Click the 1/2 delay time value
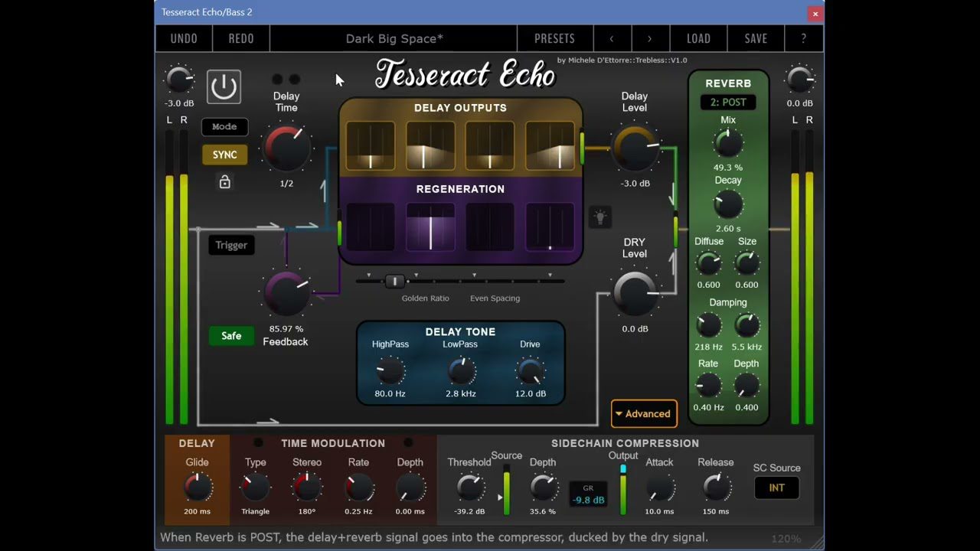The height and width of the screenshot is (551, 980). tap(286, 184)
